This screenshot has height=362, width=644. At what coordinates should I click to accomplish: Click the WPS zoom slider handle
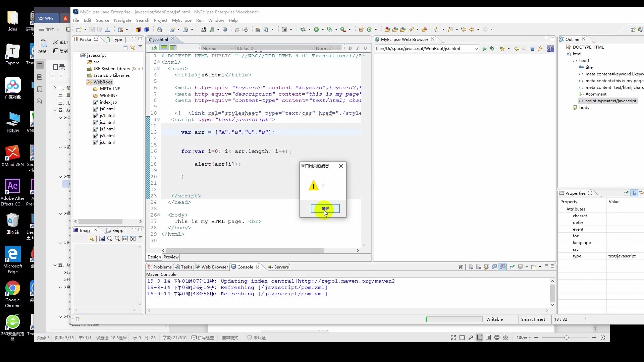point(567,338)
